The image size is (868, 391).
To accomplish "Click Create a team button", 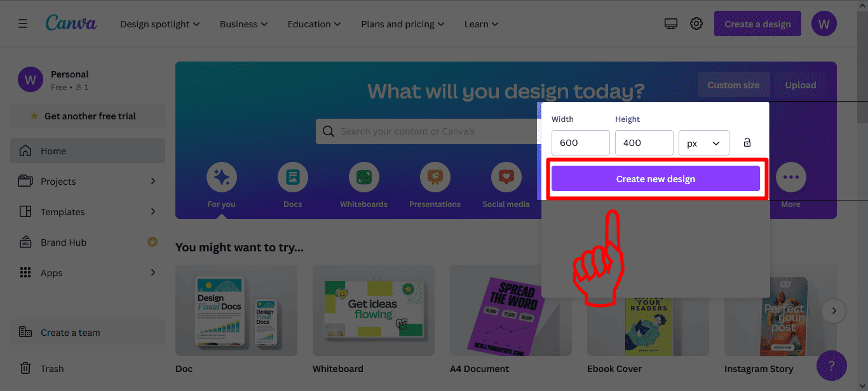I will pyautogui.click(x=88, y=332).
